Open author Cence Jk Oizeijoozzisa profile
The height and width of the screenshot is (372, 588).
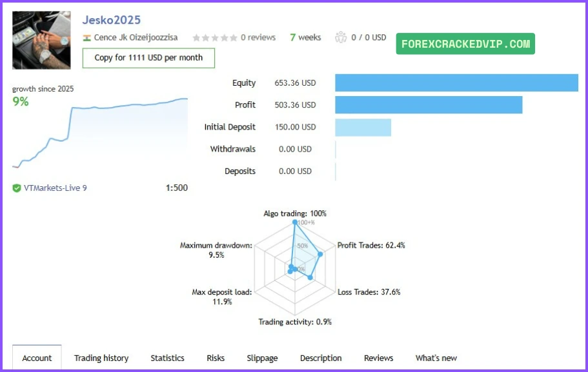click(x=136, y=38)
